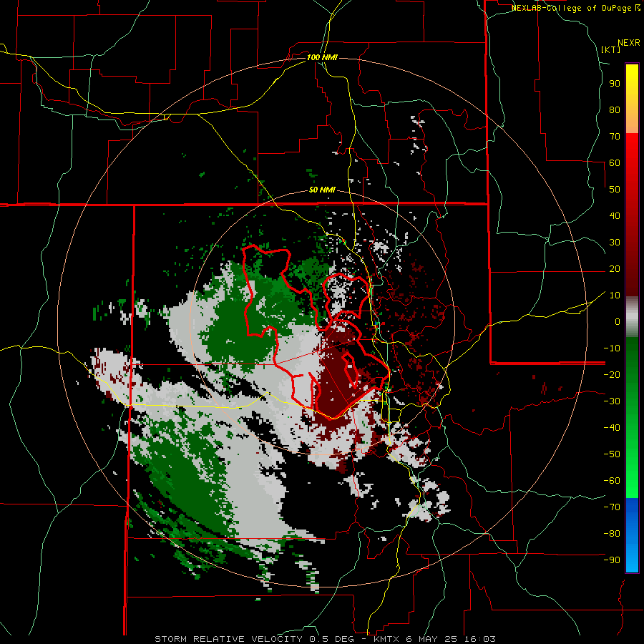Click the 30 value on the velocity scale
644x644 pixels.
(x=615, y=243)
